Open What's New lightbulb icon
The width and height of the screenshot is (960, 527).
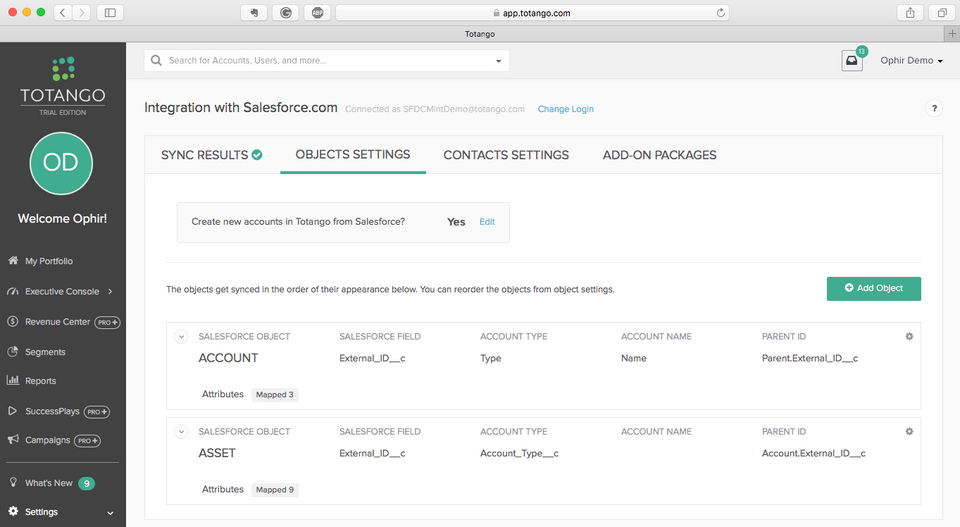[13, 482]
